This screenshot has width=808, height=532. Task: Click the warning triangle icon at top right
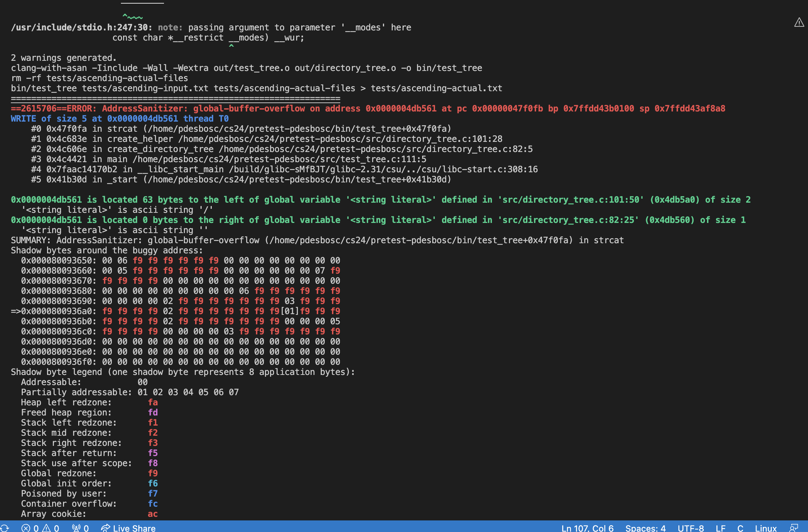point(799,22)
